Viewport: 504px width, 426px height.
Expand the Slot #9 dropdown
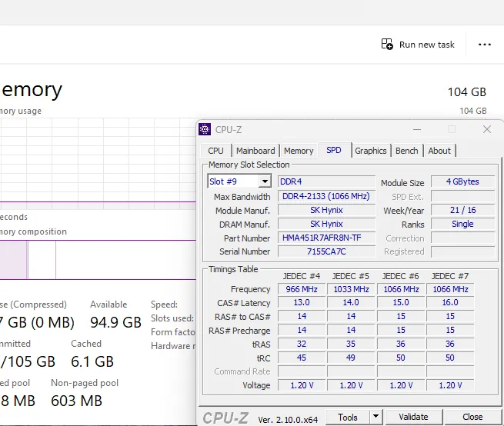pos(265,181)
